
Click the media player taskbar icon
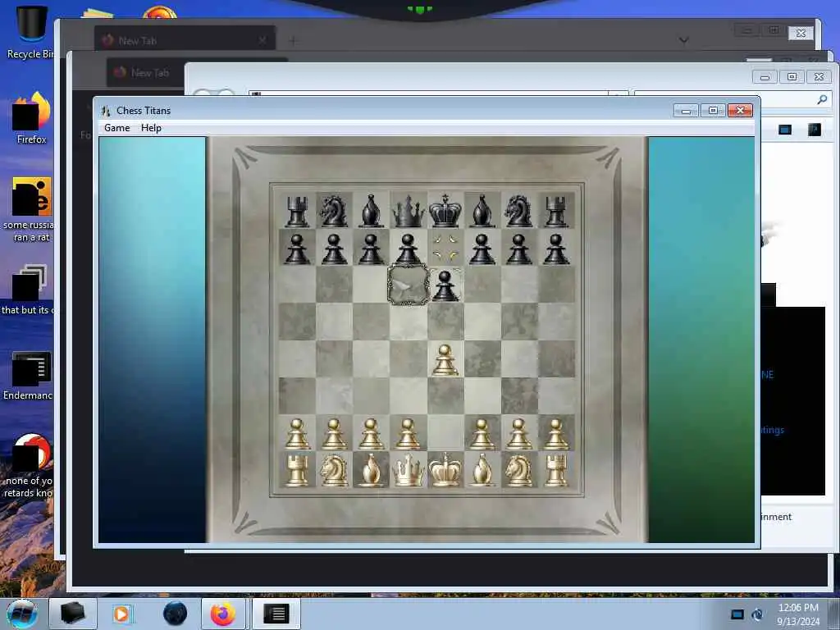(x=122, y=614)
